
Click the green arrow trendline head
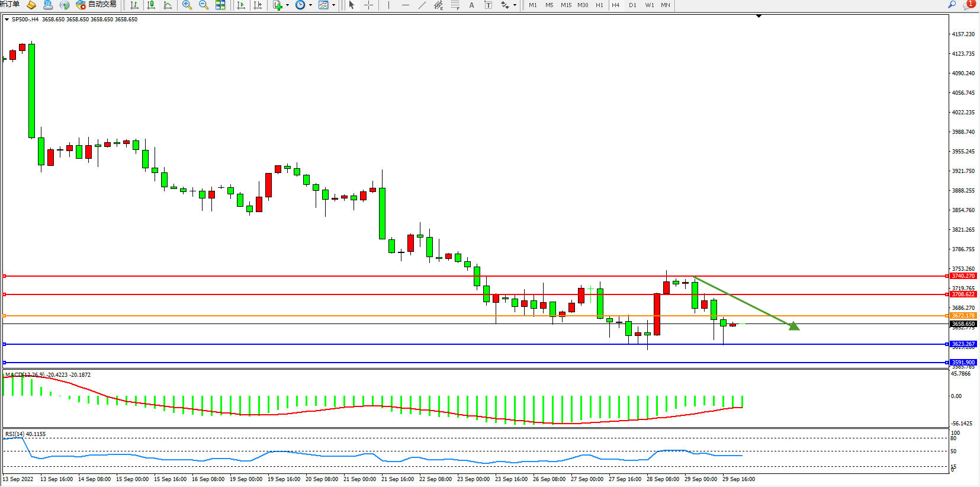(x=794, y=326)
